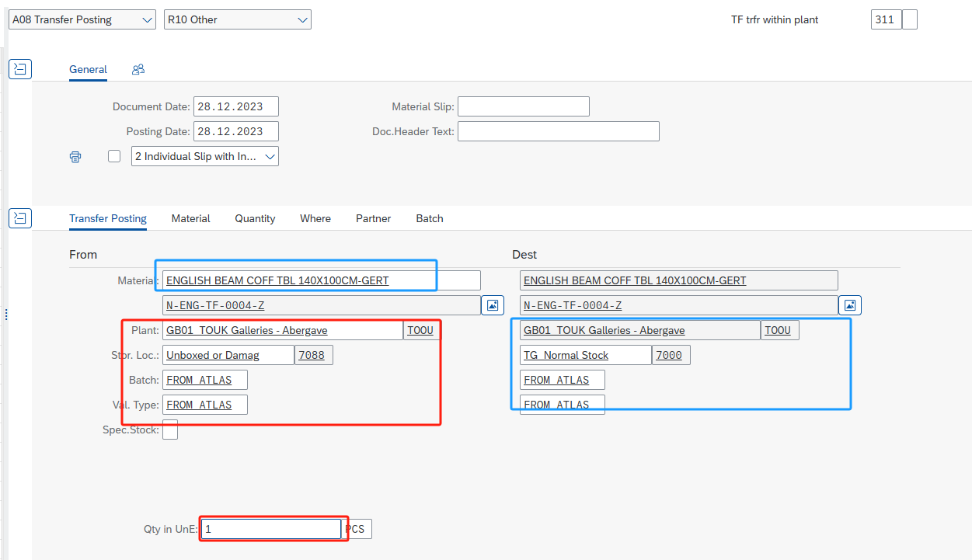This screenshot has width=972, height=560.
Task: Expand the R10 Other dropdown
Action: coord(237,20)
